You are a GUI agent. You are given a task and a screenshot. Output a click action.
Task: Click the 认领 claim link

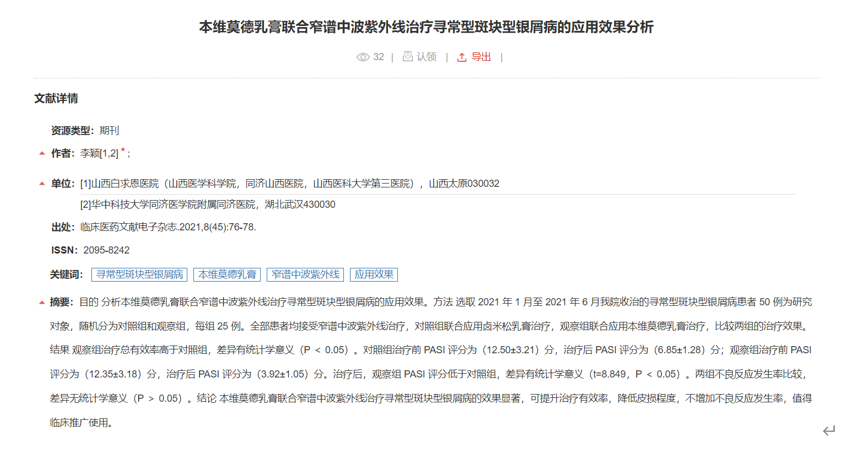(x=426, y=57)
